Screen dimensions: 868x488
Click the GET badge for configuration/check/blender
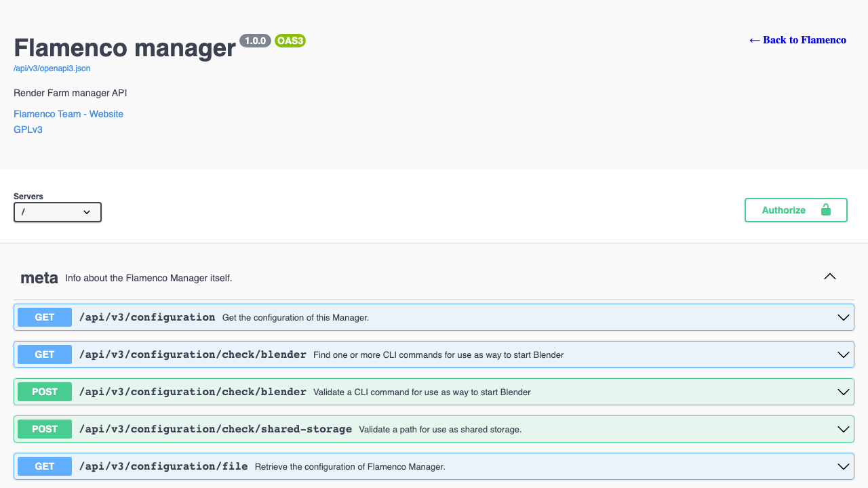coord(45,354)
